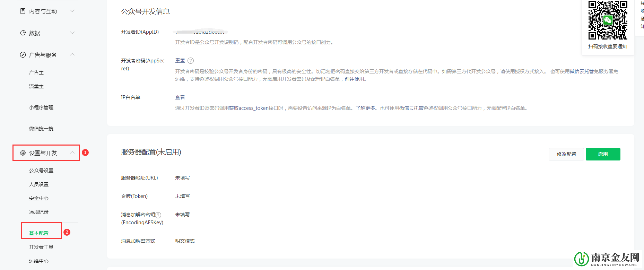Screen dimensions: 644x270
Task: Click the 消息加解密方式 label
Action: pos(138,241)
